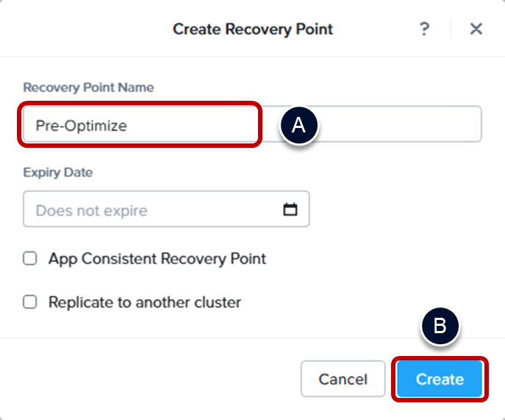Image resolution: width=505 pixels, height=420 pixels.
Task: Cancel the recovery point creation
Action: [x=343, y=379]
